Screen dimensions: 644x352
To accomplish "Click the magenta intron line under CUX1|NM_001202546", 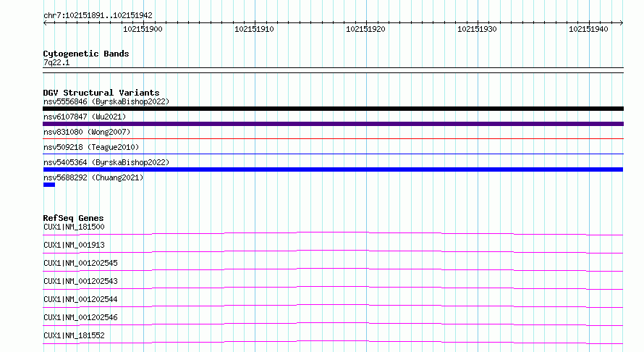I will click(333, 323).
